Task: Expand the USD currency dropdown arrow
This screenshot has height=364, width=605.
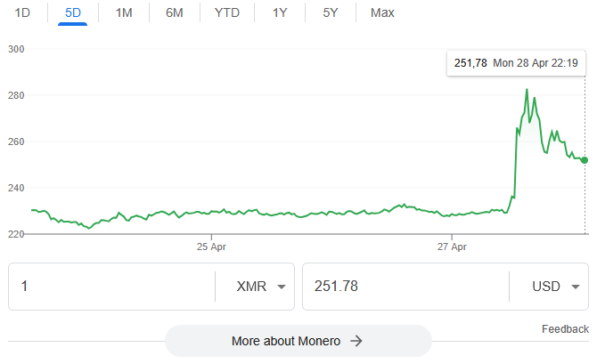Action: click(576, 287)
